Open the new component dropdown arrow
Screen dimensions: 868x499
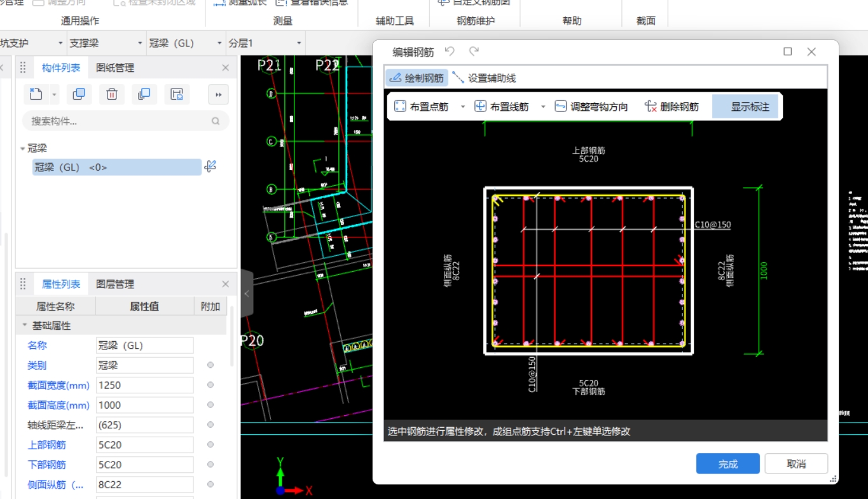click(54, 95)
